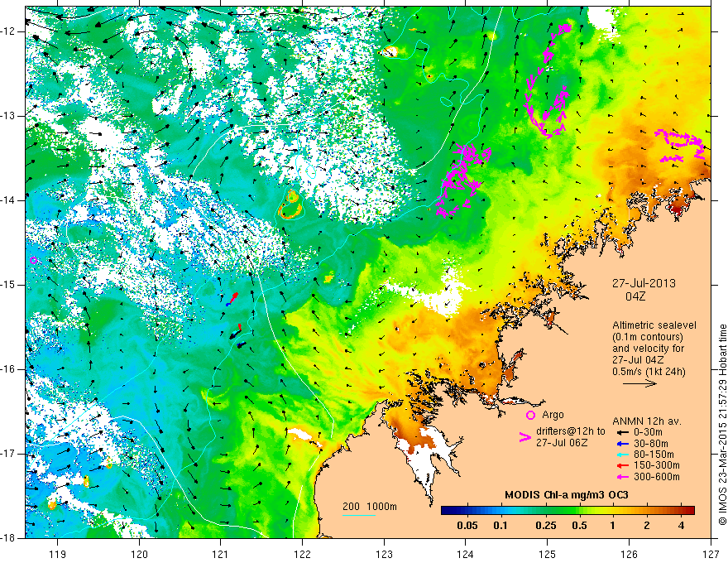Click longitude axis label 121

click(221, 554)
